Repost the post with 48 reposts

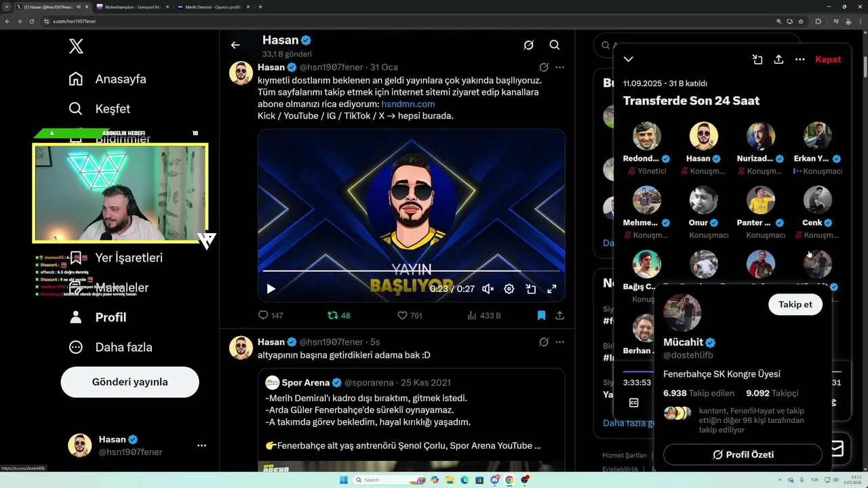coord(338,315)
